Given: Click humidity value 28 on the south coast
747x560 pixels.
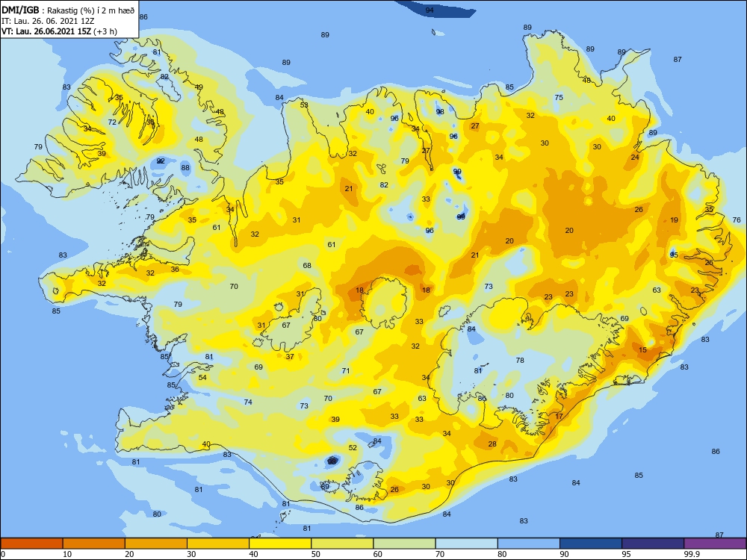Looking at the screenshot, I should coord(492,444).
